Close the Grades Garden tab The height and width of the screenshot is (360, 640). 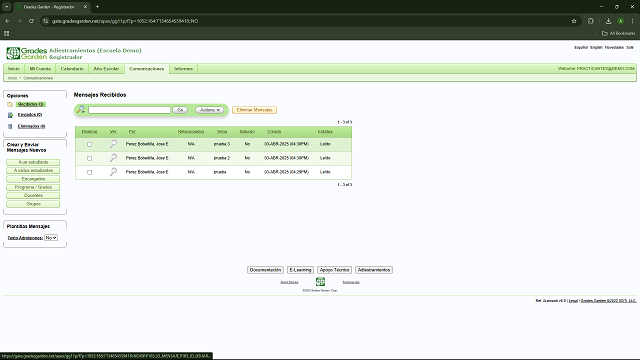click(85, 7)
